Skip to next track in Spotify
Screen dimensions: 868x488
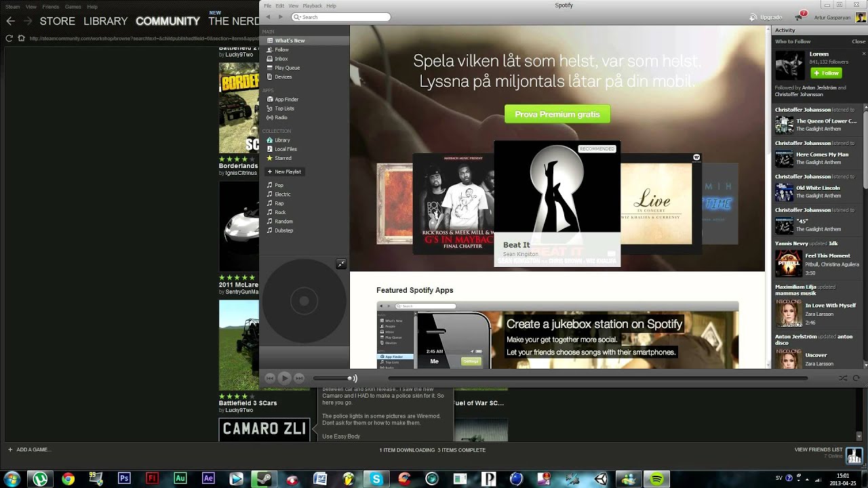[299, 378]
